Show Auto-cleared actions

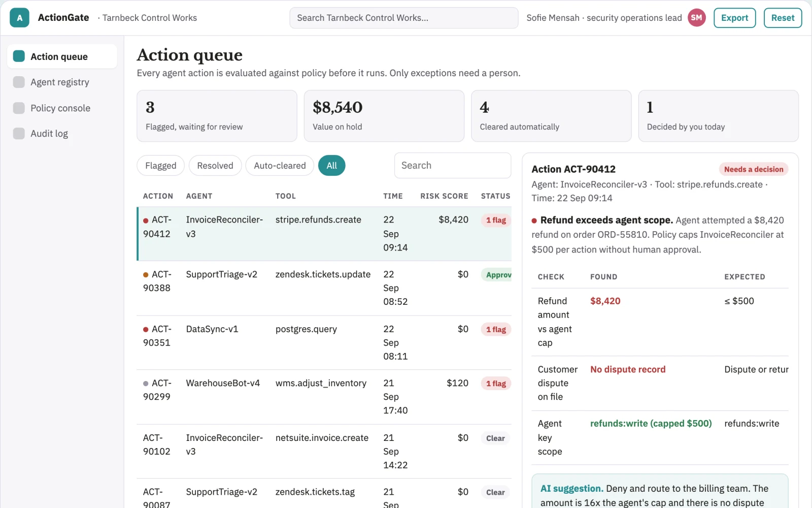click(280, 166)
